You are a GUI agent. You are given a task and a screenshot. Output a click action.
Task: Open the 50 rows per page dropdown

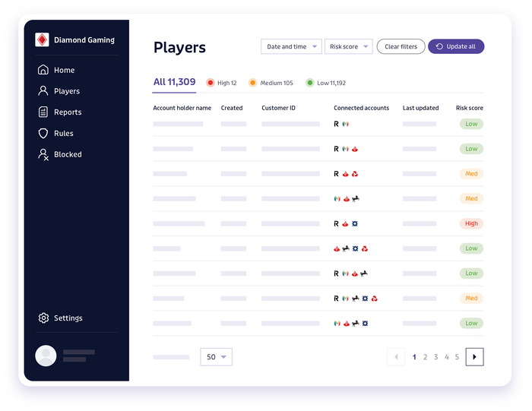(216, 357)
